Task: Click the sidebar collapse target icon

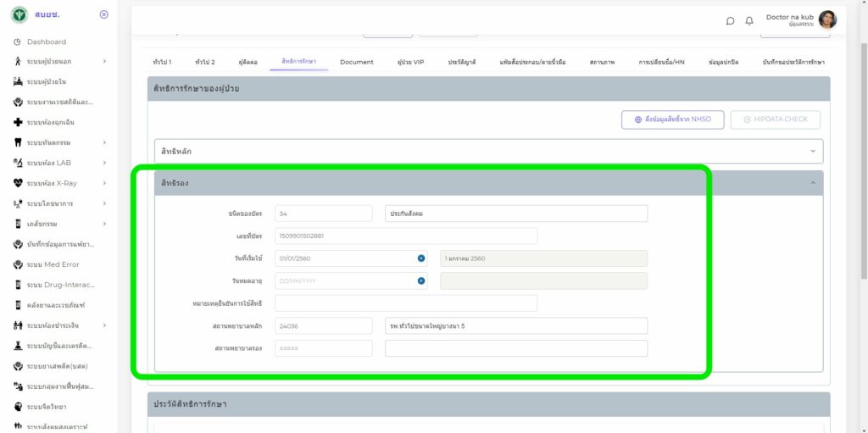Action: tap(103, 14)
